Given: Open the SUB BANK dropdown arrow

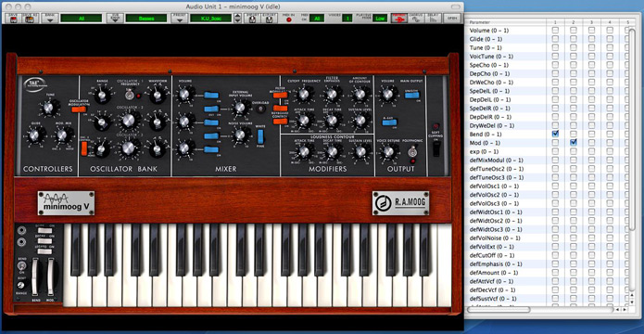Looking at the screenshot, I should pyautogui.click(x=116, y=19).
